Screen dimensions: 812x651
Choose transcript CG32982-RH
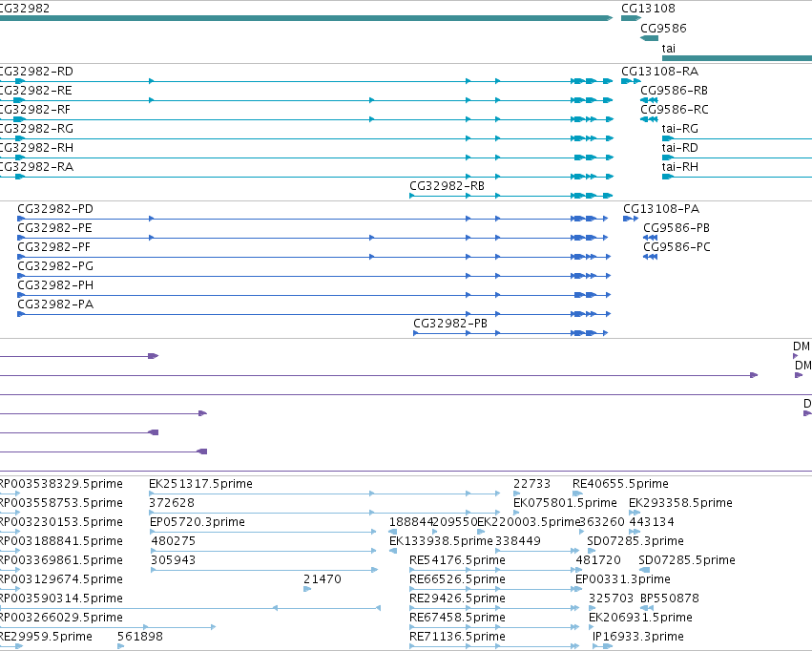36,148
